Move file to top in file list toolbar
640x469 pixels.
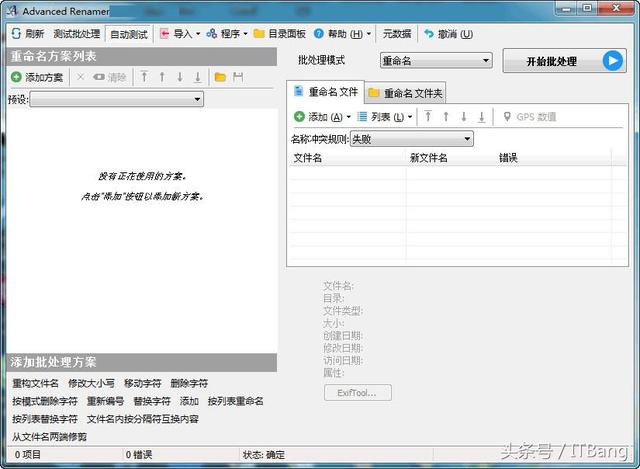pos(428,117)
